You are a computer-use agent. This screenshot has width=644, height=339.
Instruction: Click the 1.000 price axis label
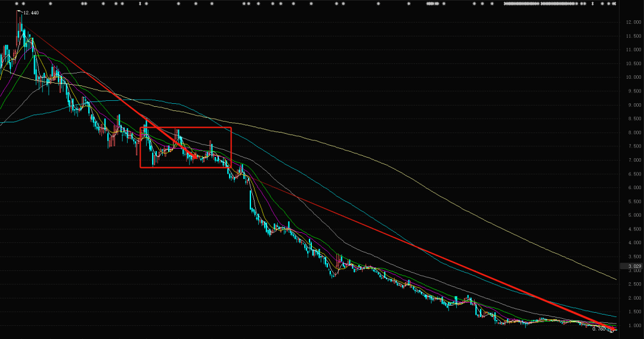pos(635,326)
